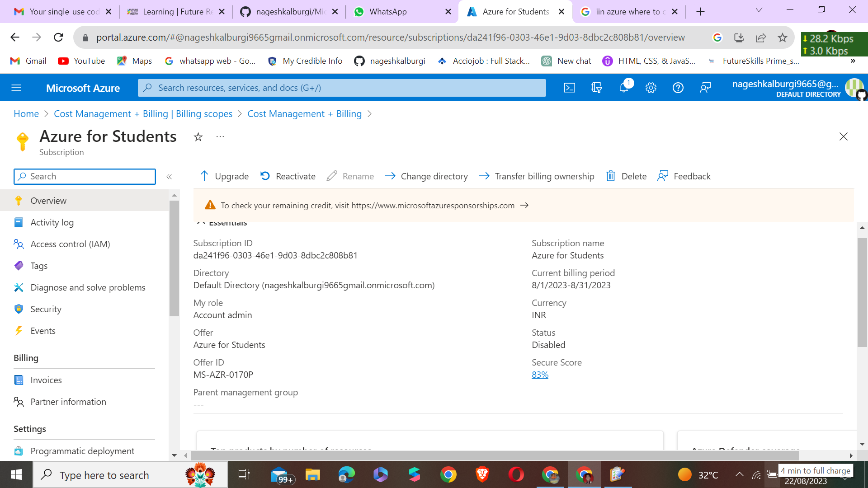Open Cost Management + Billing | Billing scopes breadcrumb

[143, 114]
